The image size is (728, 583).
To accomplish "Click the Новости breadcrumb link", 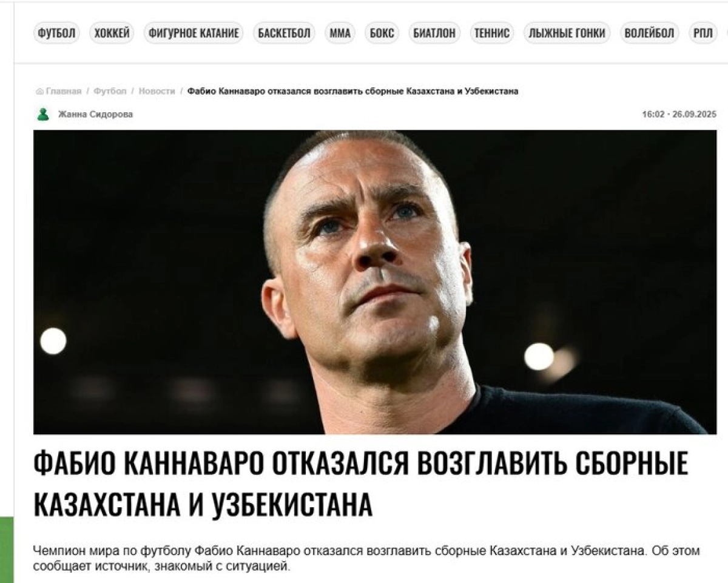I will pyautogui.click(x=157, y=92).
